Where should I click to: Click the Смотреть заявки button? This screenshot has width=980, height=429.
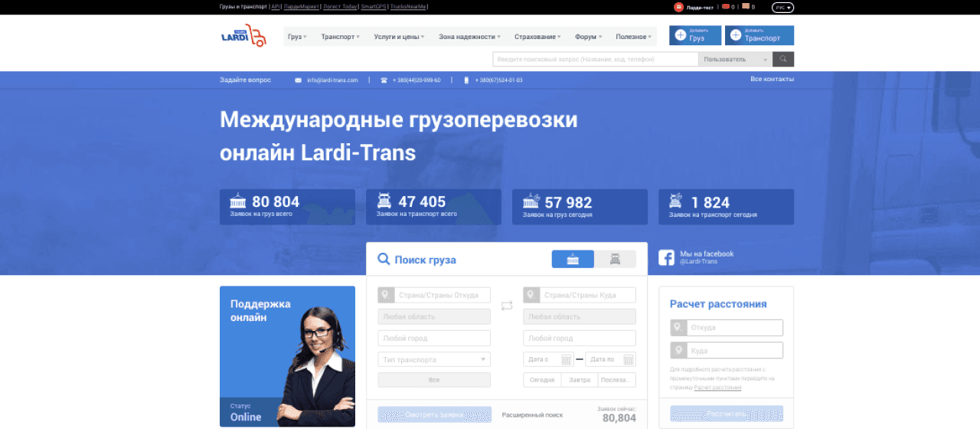[434, 414]
